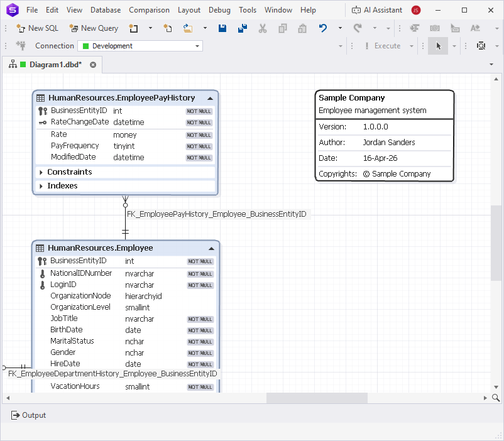Open the Debug menu
The height and width of the screenshot is (441, 504).
click(x=219, y=10)
